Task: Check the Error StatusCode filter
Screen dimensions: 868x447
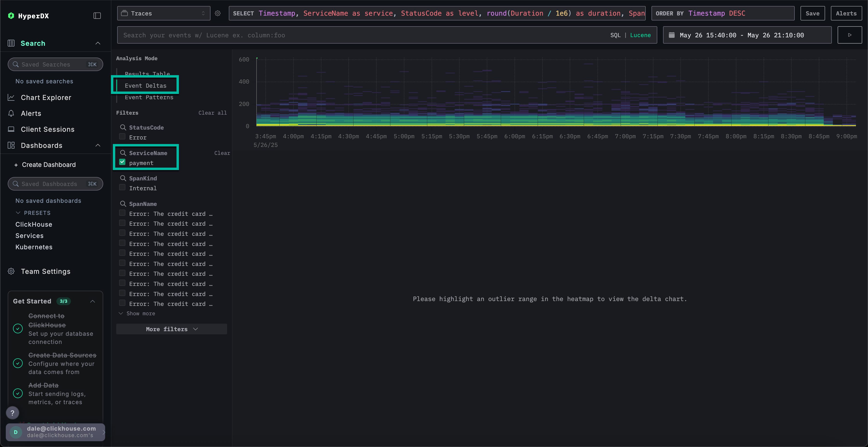Action: click(x=122, y=137)
